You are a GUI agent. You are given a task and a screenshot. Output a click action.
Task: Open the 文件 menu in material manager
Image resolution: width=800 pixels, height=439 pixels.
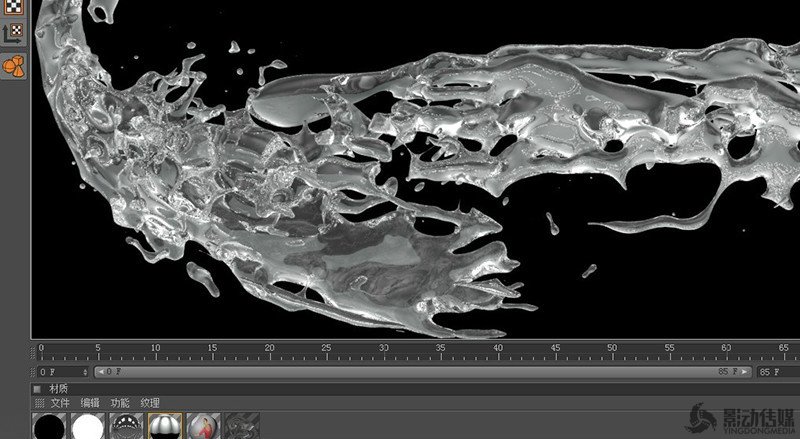point(60,403)
